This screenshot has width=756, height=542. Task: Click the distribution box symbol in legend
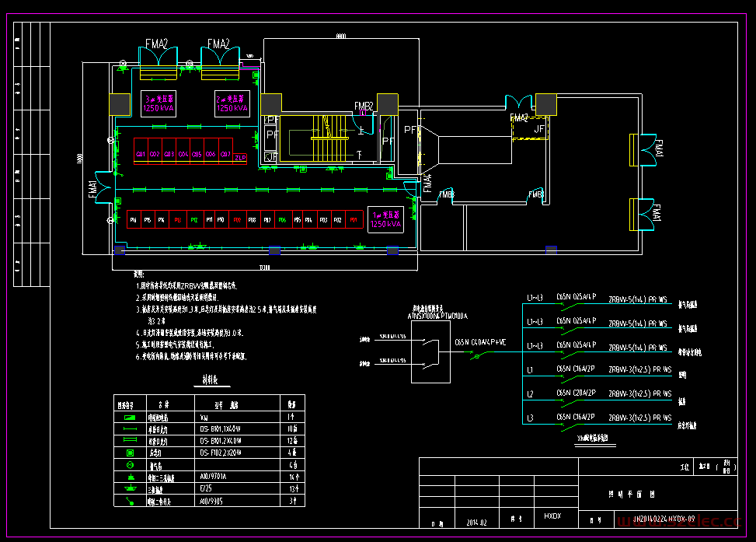coord(130,418)
